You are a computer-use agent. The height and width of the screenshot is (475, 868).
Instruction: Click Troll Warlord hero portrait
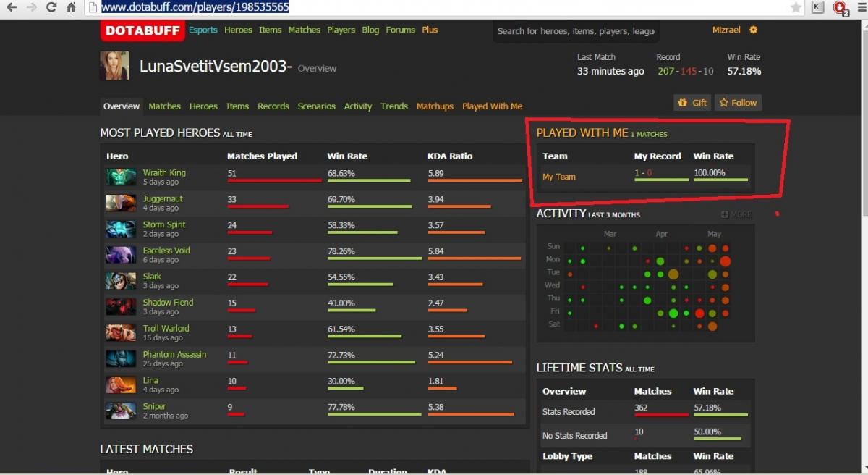pos(121,333)
